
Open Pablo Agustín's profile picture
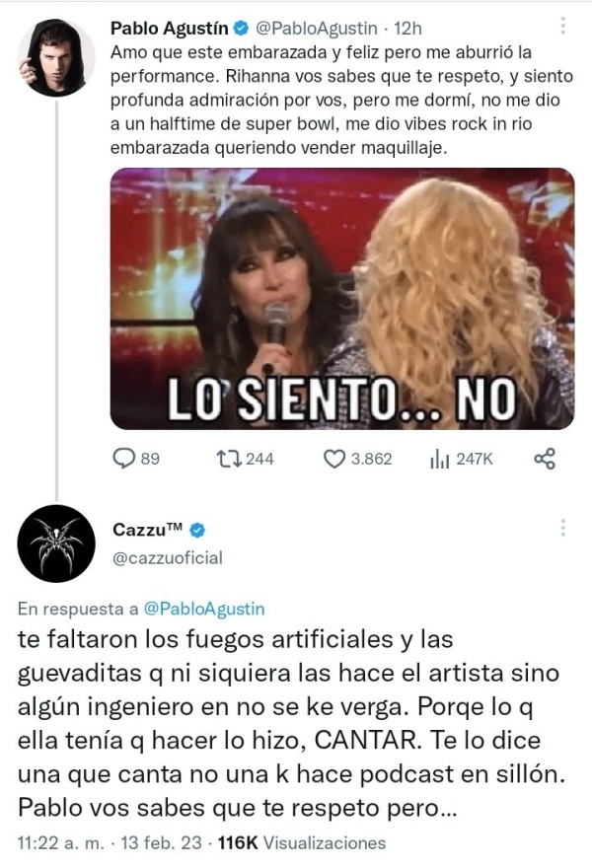[x=56, y=57]
